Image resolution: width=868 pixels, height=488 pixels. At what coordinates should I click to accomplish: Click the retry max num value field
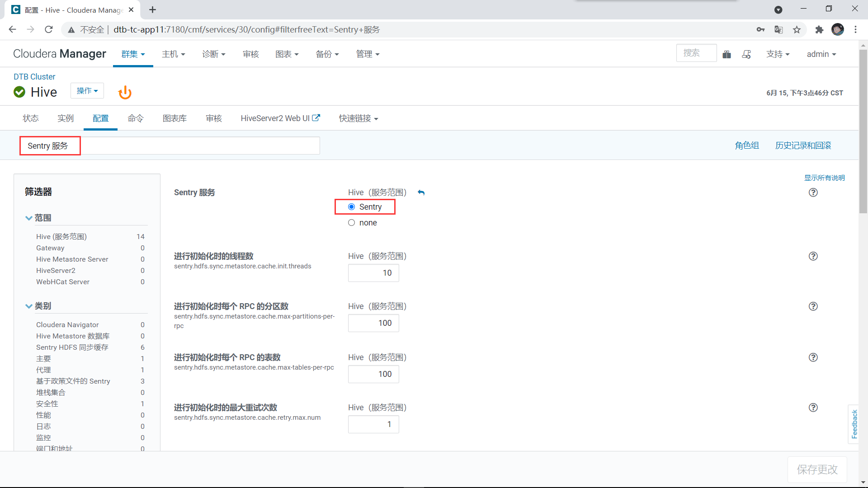coord(373,424)
